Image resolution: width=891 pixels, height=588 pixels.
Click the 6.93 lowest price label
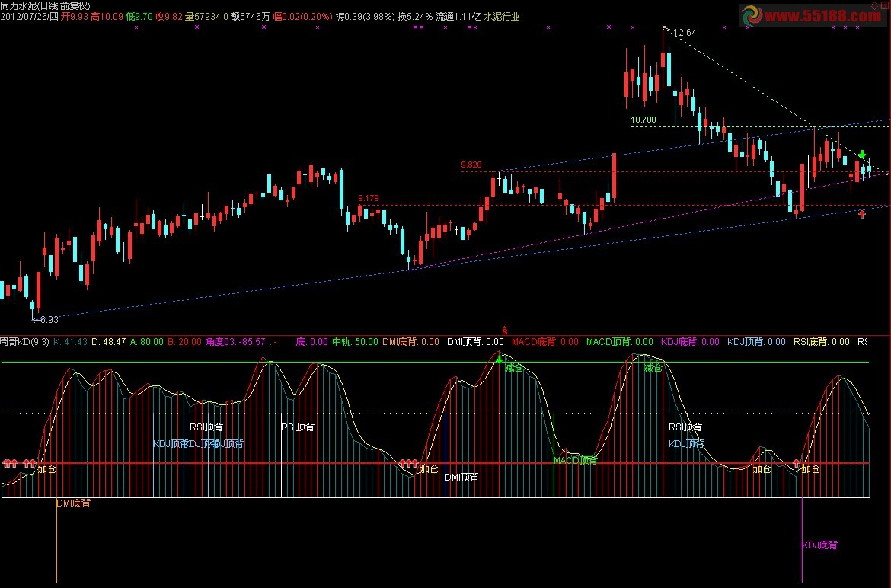[x=49, y=320]
